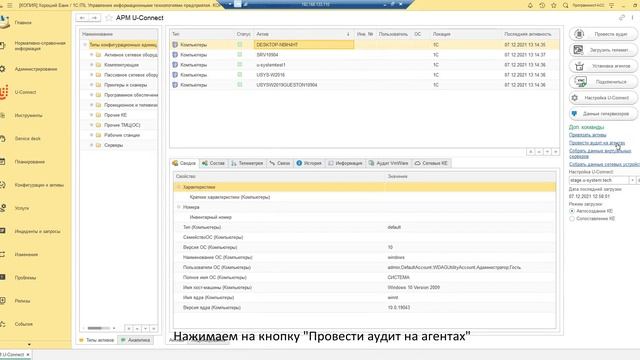Go forward with the right arrow
This screenshot has height=360, width=640.
[x=95, y=18]
